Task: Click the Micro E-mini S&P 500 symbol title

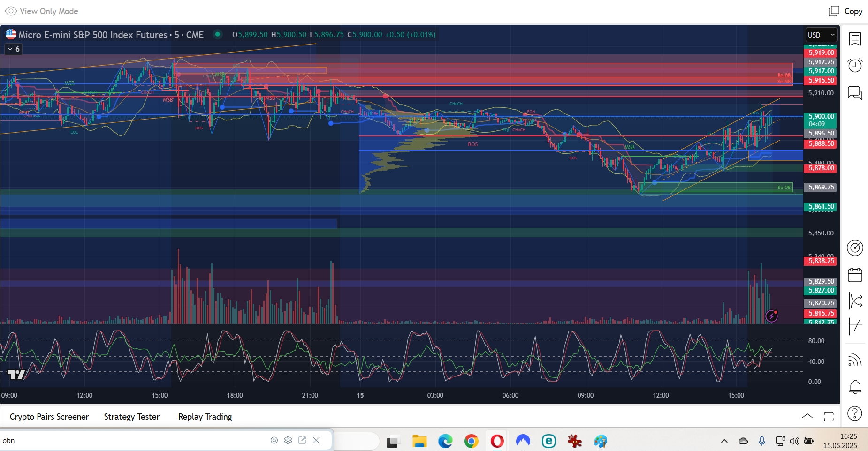Action: (x=92, y=35)
